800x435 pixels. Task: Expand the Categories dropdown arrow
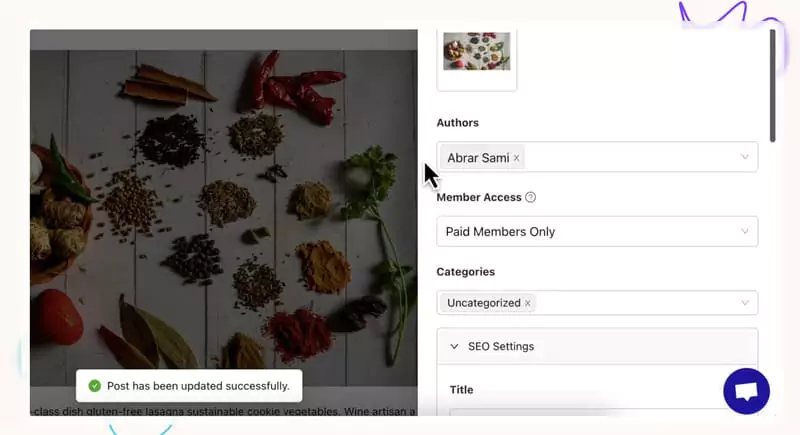[745, 303]
